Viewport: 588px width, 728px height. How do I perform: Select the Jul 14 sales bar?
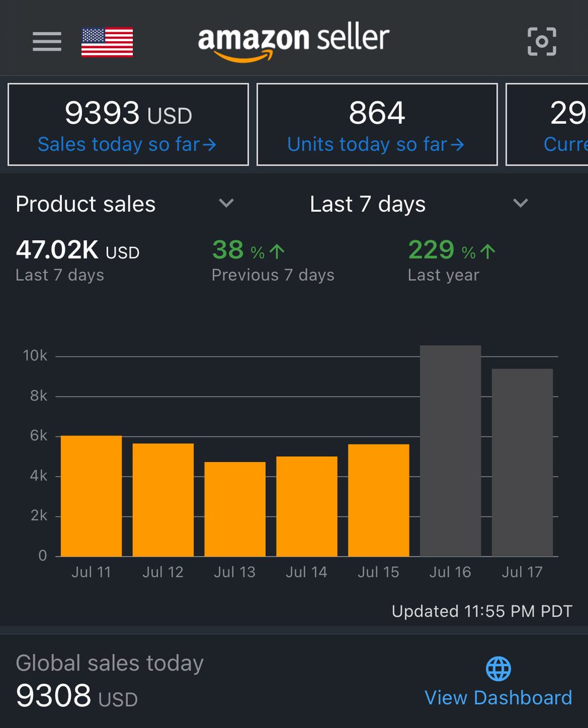click(x=306, y=507)
